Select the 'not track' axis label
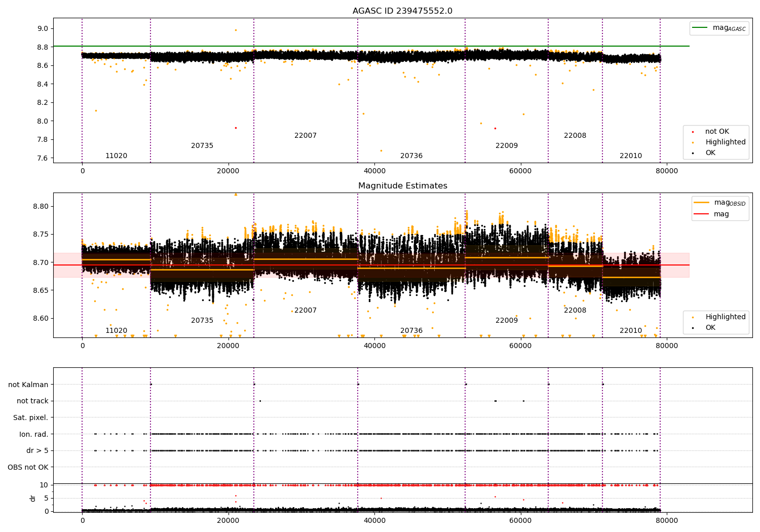Image resolution: width=760 pixels, height=532 pixels. pyautogui.click(x=32, y=401)
